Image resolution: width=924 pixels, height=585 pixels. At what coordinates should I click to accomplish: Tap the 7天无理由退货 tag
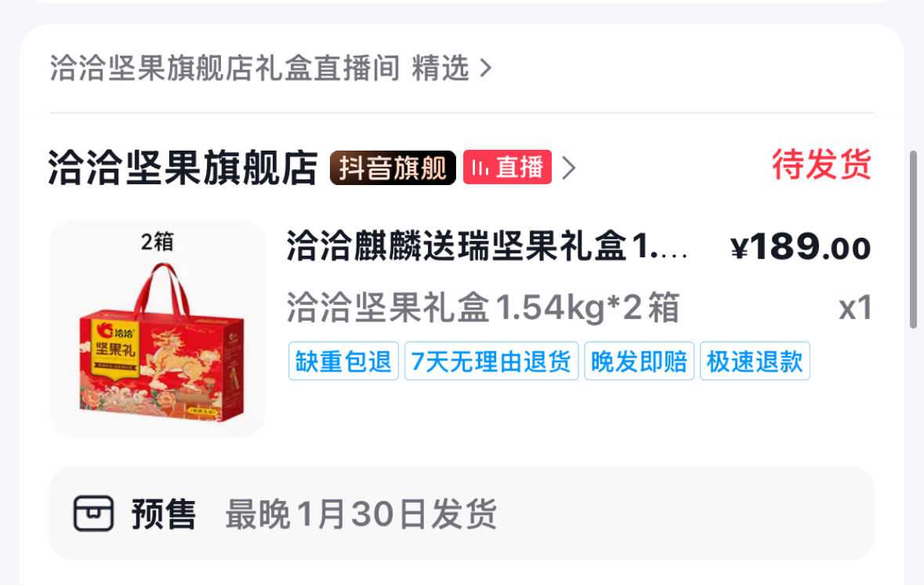pos(491,361)
